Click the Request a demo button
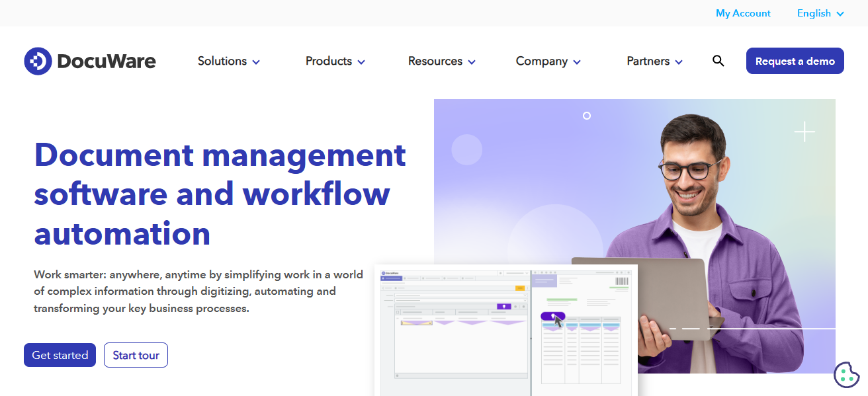 tap(795, 61)
